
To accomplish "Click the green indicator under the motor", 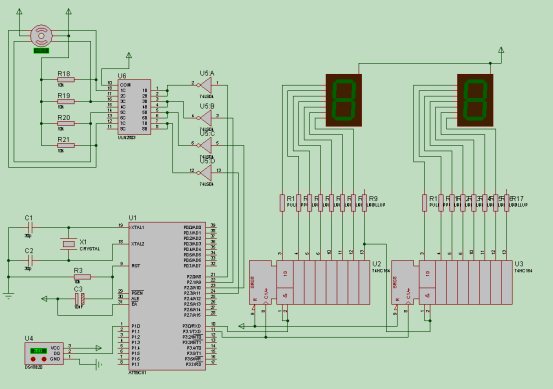I will pyautogui.click(x=41, y=51).
